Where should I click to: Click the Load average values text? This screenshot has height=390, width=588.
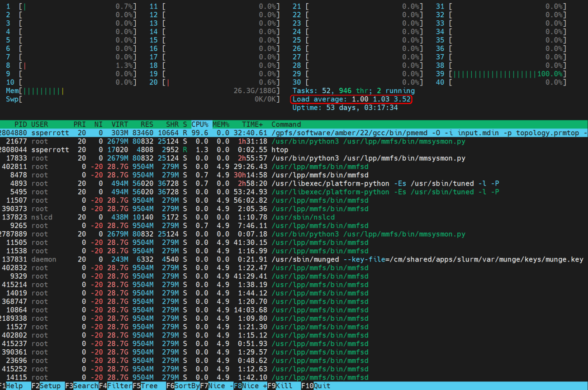point(351,99)
